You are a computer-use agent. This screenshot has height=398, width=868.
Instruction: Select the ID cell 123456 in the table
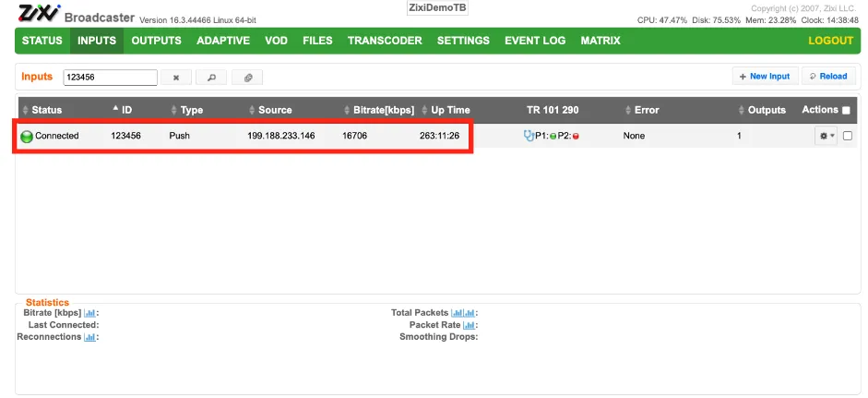click(x=125, y=136)
